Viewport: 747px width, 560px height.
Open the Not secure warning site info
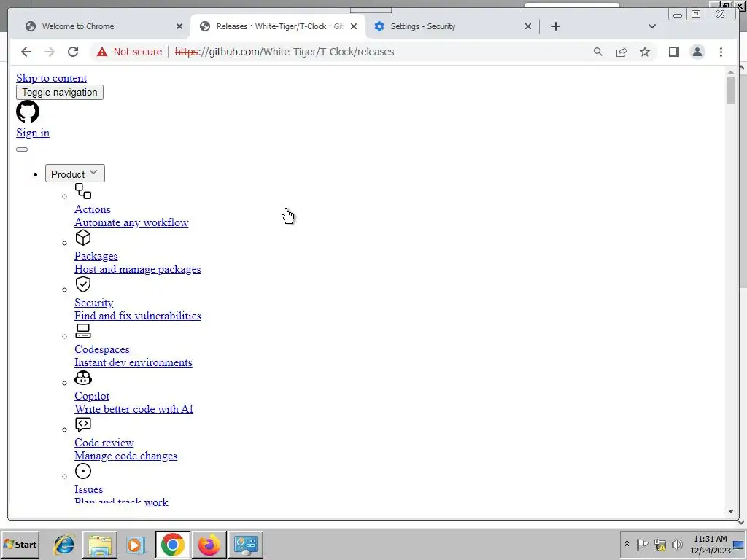129,52
